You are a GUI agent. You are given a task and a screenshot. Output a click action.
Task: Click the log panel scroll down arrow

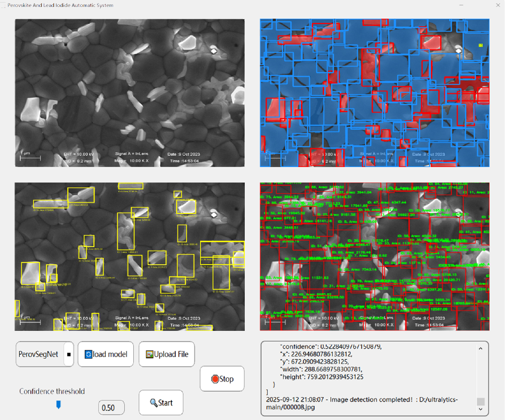tap(480, 409)
